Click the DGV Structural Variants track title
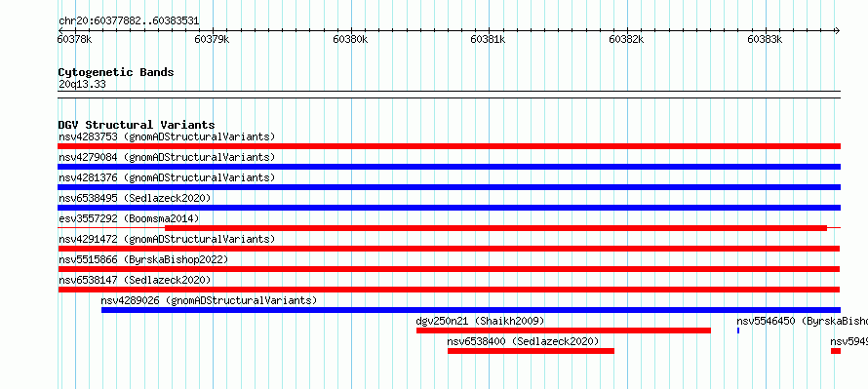 [x=137, y=125]
